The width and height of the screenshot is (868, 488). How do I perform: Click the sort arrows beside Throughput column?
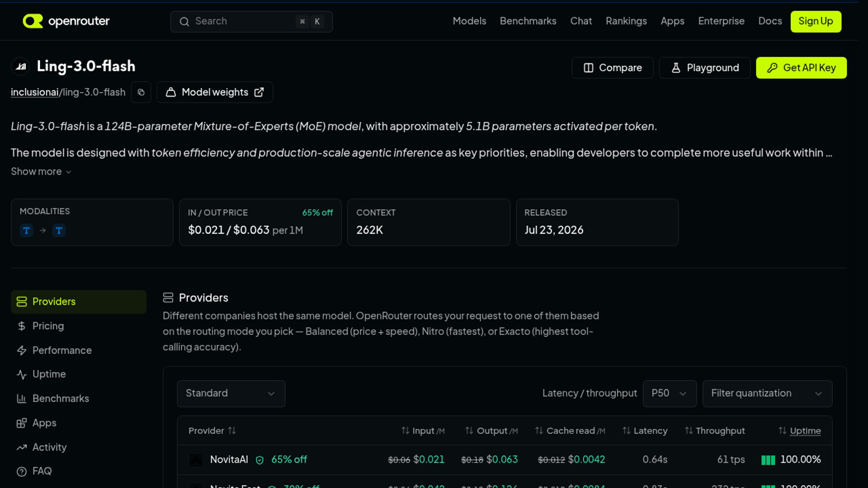[x=689, y=431]
